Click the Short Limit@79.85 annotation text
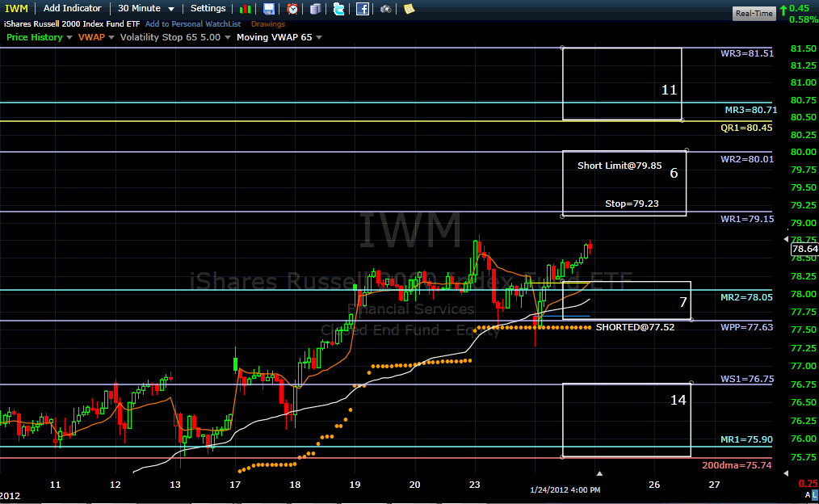 [x=619, y=166]
